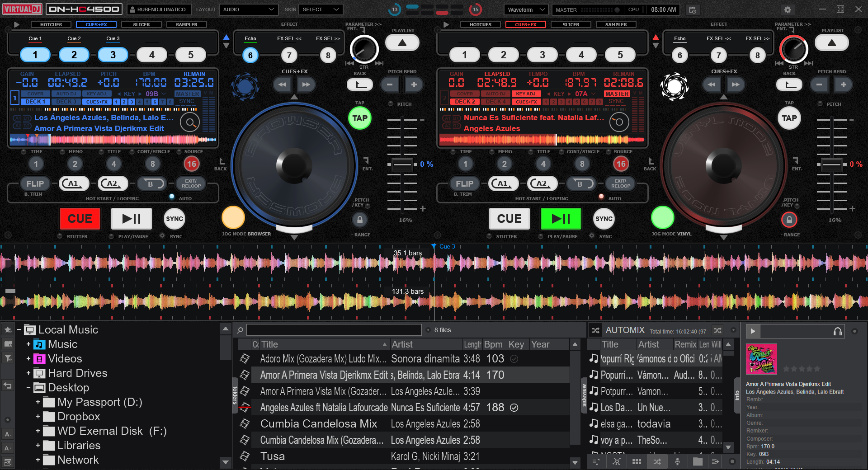Click the left deck playlist eject icon
868x470 pixels.
(402, 43)
